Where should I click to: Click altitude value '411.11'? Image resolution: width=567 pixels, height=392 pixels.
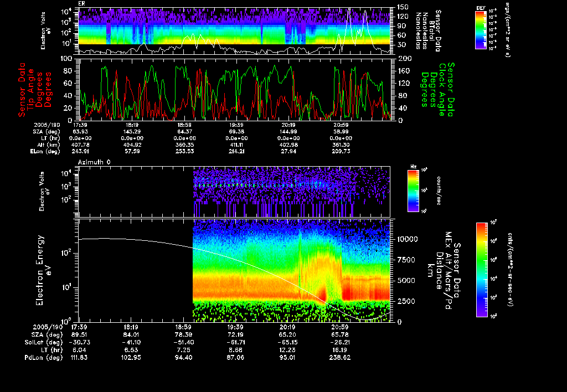pyautogui.click(x=236, y=145)
